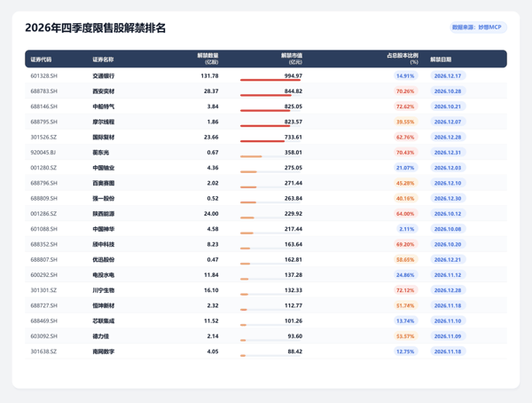The width and height of the screenshot is (532, 403).
Task: Select the 358.01 market value cell
Action: 293,152
